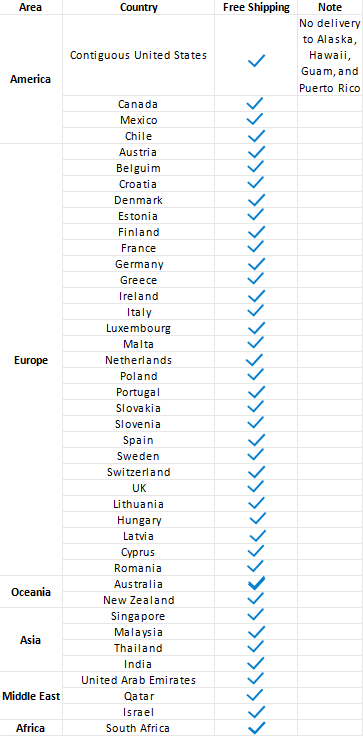The image size is (363, 736).
Task: Click the checkmark in the UK row
Action: [x=256, y=488]
